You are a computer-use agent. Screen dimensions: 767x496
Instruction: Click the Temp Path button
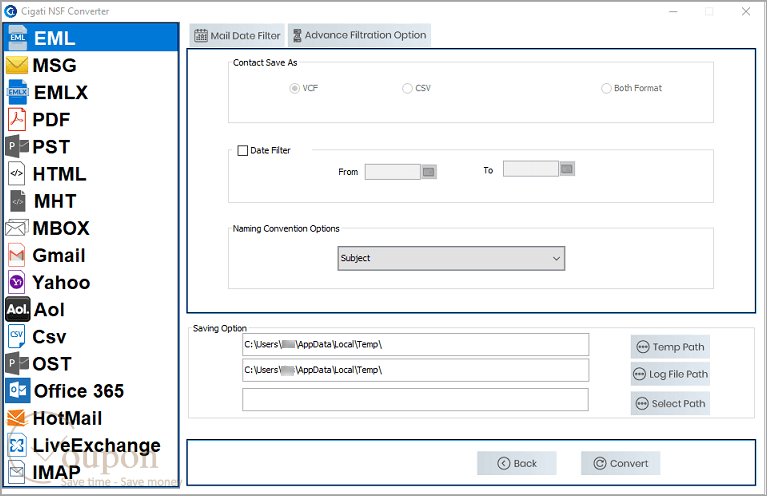pos(670,347)
